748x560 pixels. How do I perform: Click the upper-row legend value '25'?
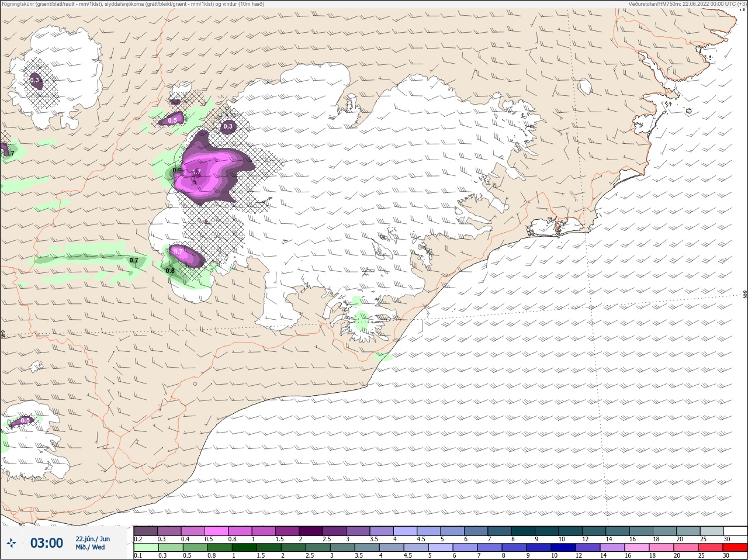[x=703, y=539]
